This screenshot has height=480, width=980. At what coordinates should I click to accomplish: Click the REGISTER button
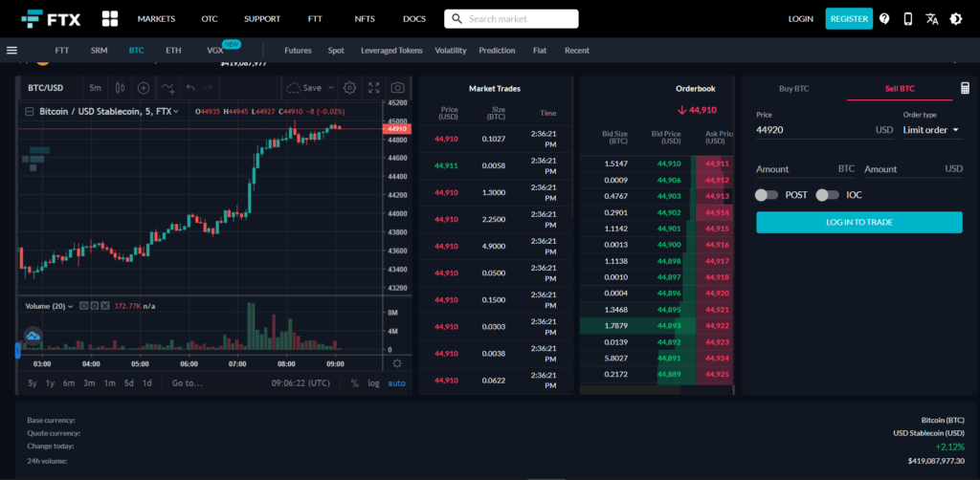point(849,19)
